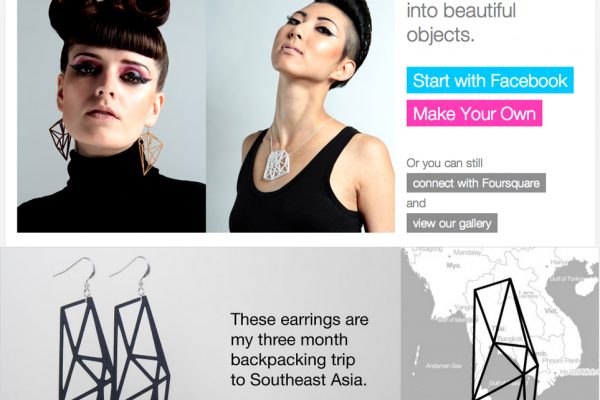Viewport: 600px width, 400px height.
Task: Click the right earring silver hook
Action: coord(131,273)
